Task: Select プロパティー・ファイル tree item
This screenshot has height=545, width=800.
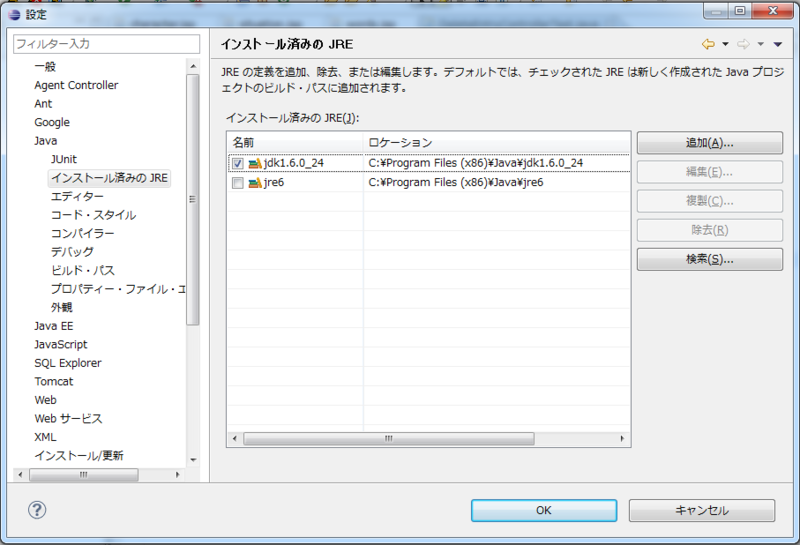Action: [x=118, y=289]
